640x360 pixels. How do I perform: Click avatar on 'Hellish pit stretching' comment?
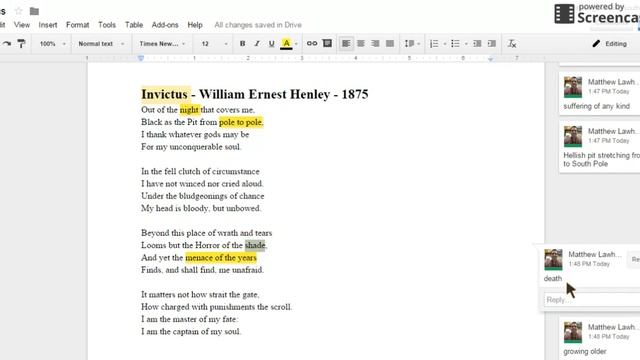(x=573, y=136)
